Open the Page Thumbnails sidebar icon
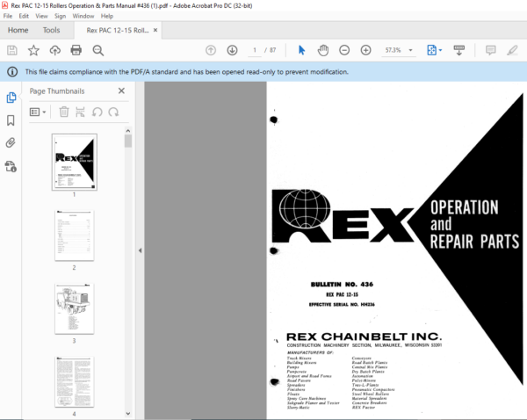The image size is (527, 420). pos(11,98)
